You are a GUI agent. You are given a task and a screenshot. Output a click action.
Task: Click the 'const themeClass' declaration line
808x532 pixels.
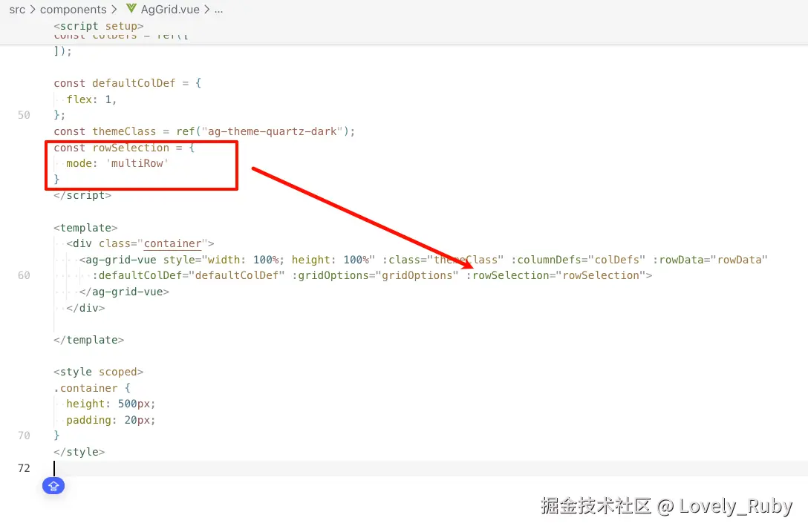pos(204,131)
